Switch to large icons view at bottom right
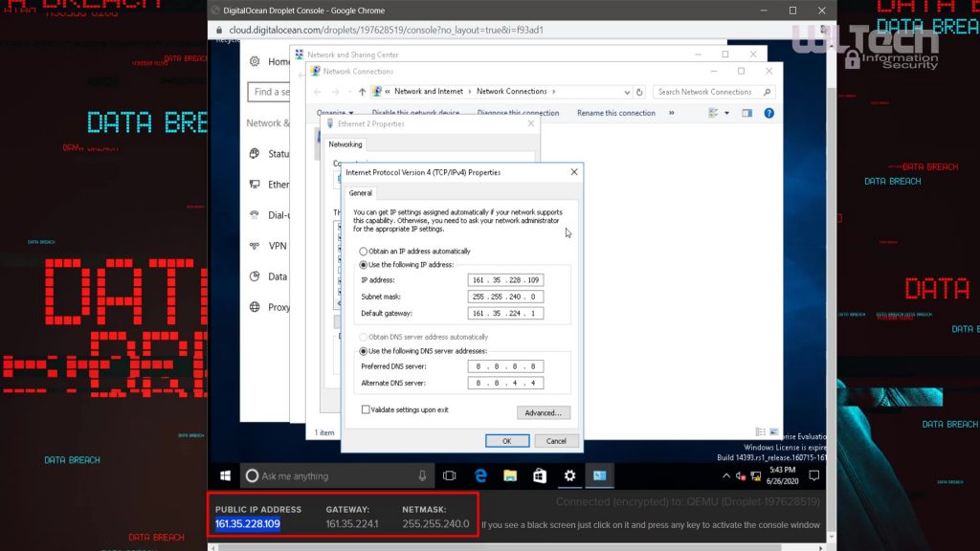The image size is (980, 551). tap(773, 432)
